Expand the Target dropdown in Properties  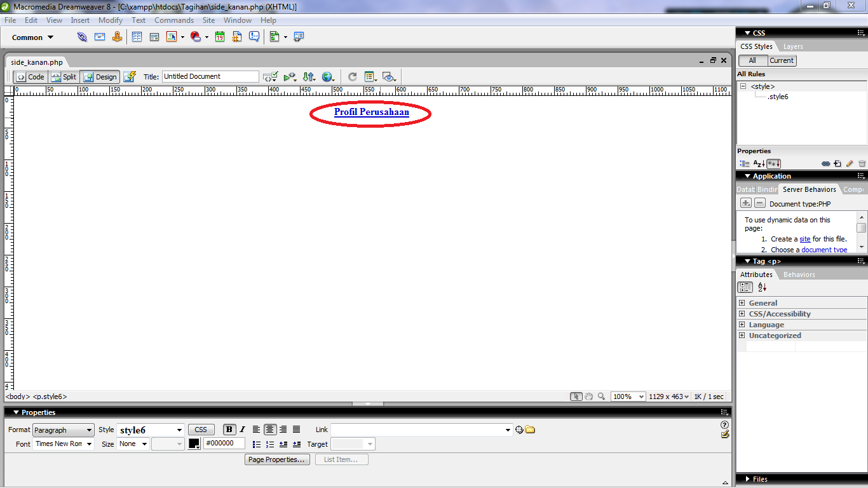click(369, 444)
